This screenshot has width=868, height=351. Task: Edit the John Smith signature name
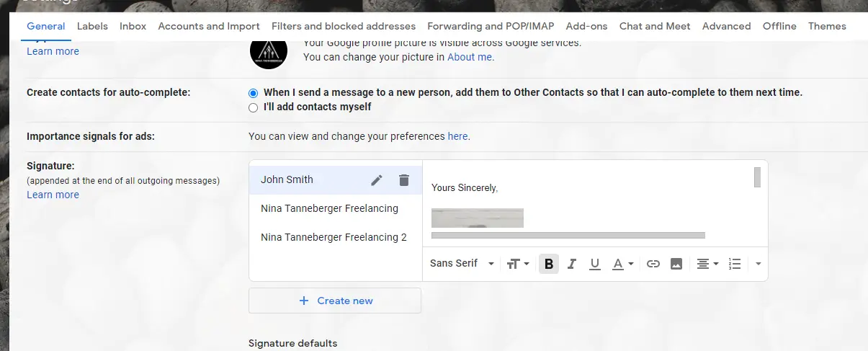pos(376,180)
